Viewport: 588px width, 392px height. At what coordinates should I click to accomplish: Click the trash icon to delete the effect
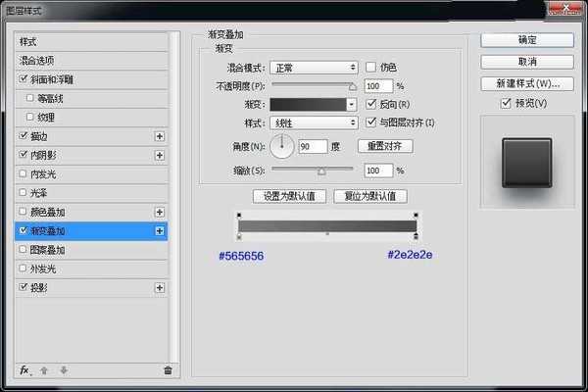(168, 369)
